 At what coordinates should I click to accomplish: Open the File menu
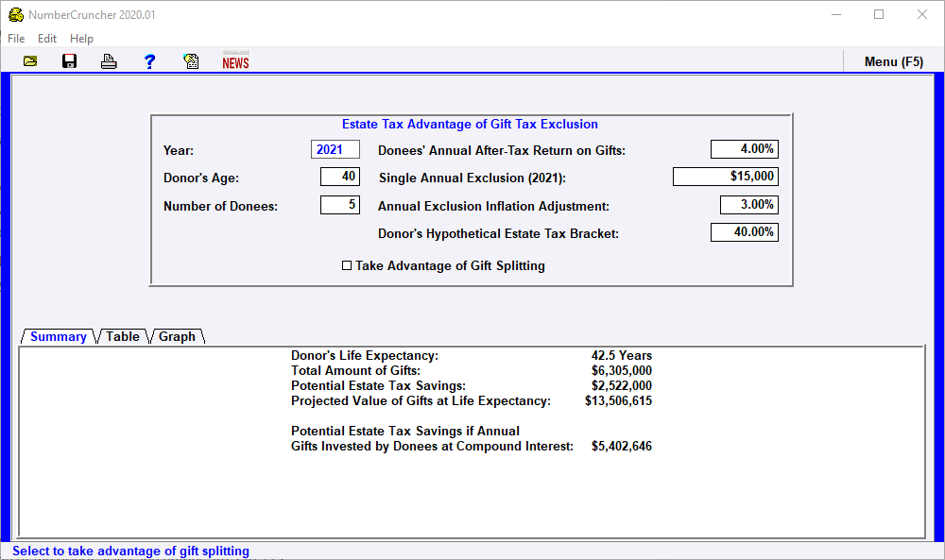click(x=16, y=39)
